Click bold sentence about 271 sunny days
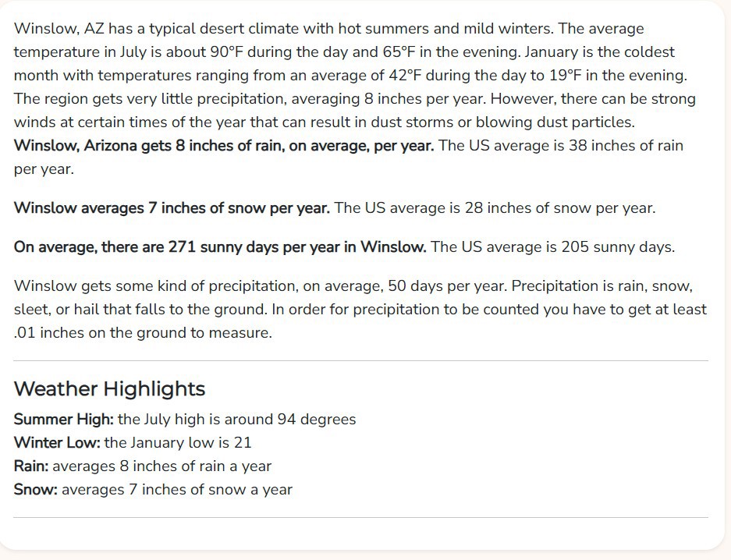This screenshot has height=560, width=731. 220,247
